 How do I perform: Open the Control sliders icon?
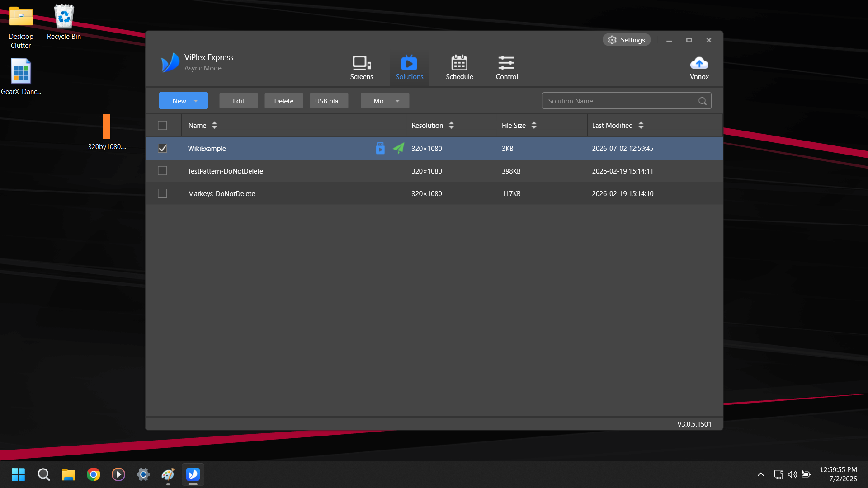click(x=506, y=63)
